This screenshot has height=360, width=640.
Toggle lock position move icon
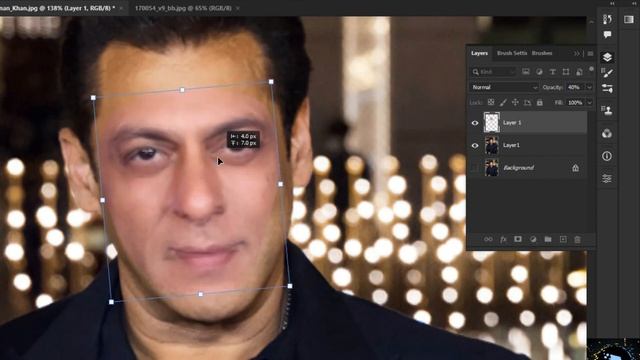coord(515,102)
